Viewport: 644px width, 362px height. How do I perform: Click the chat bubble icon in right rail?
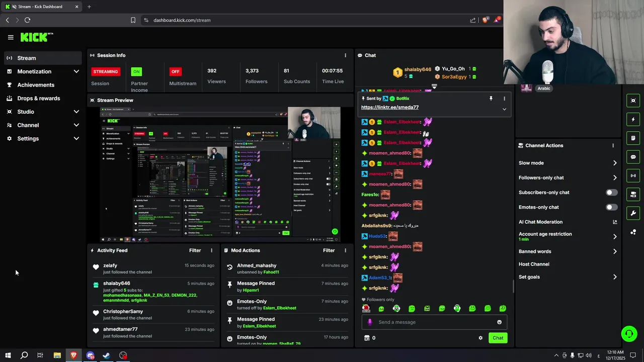(x=633, y=157)
